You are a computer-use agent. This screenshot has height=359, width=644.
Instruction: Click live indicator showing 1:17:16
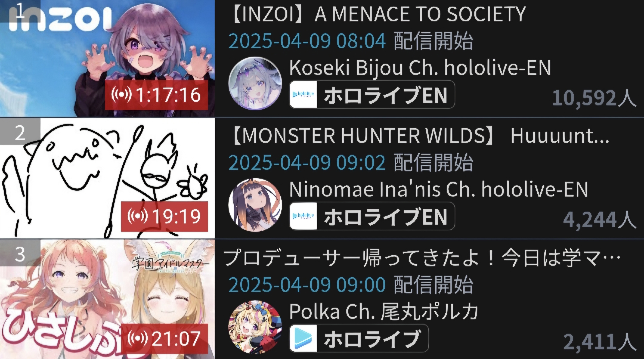coord(156,95)
